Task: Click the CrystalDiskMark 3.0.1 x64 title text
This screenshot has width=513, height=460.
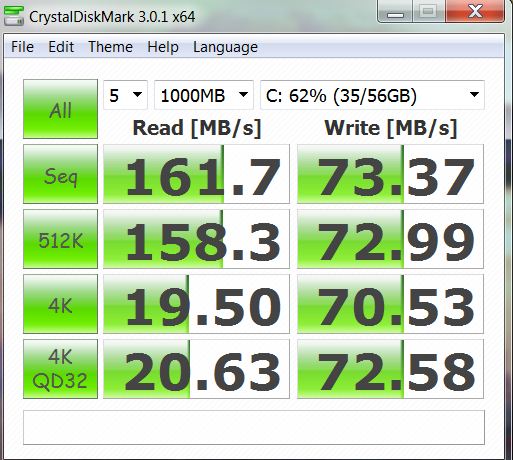Action: [112, 17]
